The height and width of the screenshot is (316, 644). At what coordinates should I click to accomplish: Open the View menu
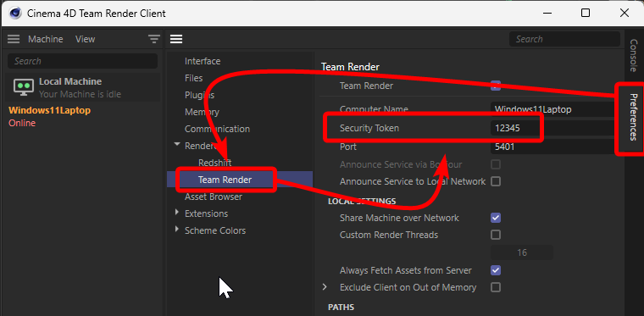(x=85, y=39)
